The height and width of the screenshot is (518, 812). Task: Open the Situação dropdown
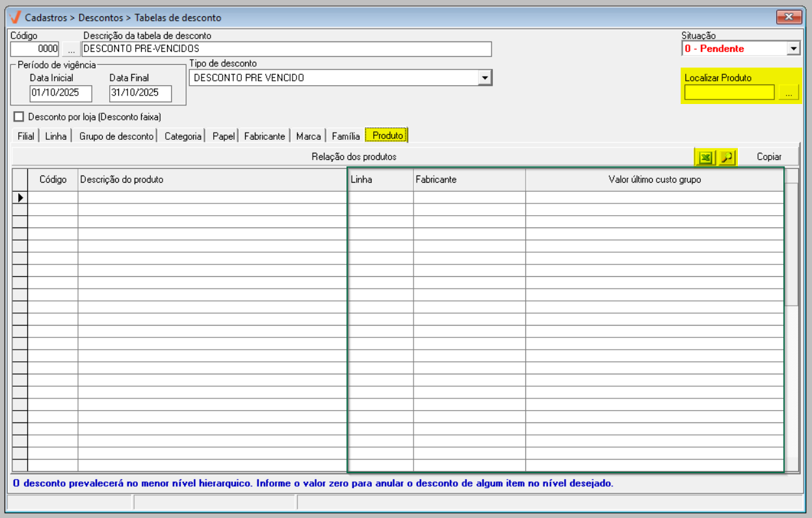point(793,49)
